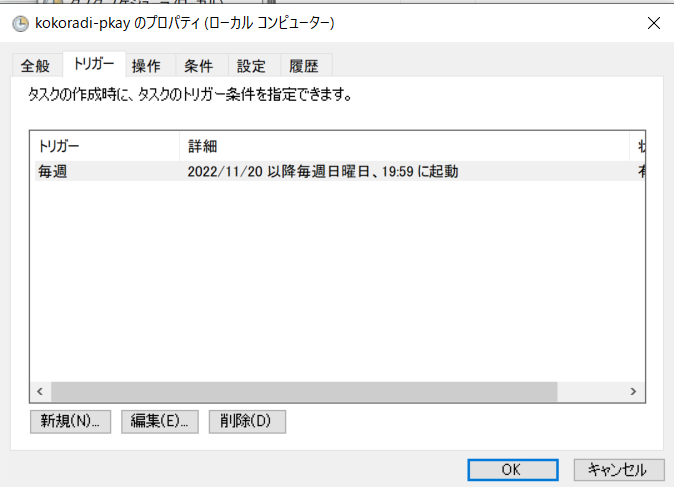Viewport: 674px width, 487px height.
Task: Click the 2022/11/20 trigger detail text
Action: pos(323,172)
